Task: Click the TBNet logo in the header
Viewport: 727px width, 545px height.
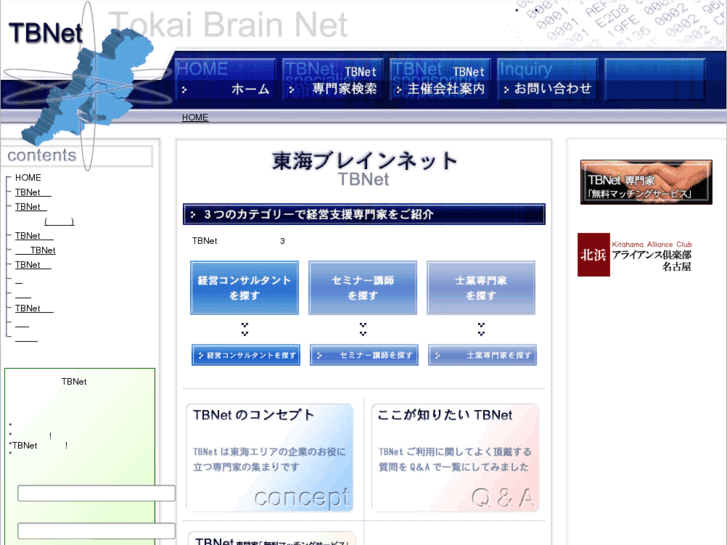Action: coord(45,33)
